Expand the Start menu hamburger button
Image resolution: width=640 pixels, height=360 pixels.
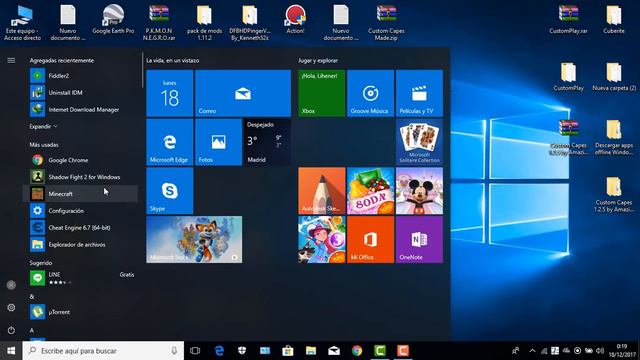[x=11, y=60]
